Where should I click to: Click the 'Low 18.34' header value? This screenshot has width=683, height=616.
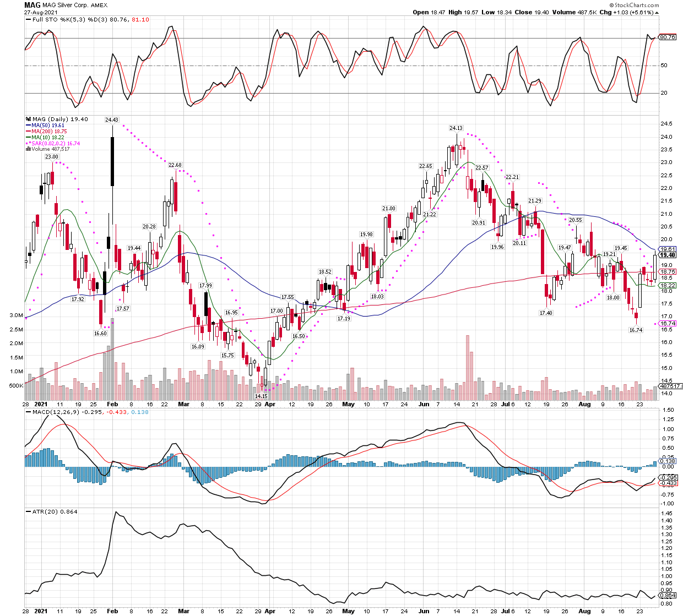(x=496, y=12)
